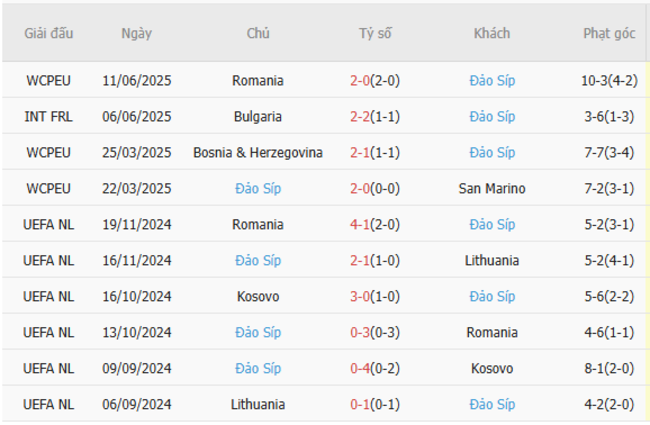The image size is (650, 425).
Task: Sort by the "Ngày" column header
Action: 137,33
